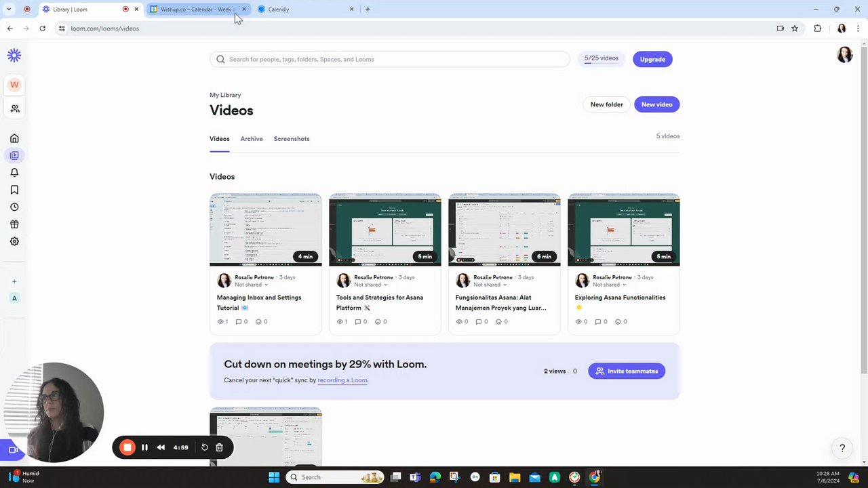Click the Upgrade button

652,59
